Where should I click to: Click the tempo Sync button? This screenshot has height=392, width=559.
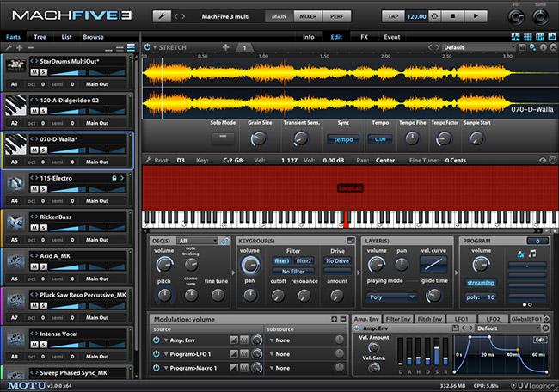[x=343, y=139]
